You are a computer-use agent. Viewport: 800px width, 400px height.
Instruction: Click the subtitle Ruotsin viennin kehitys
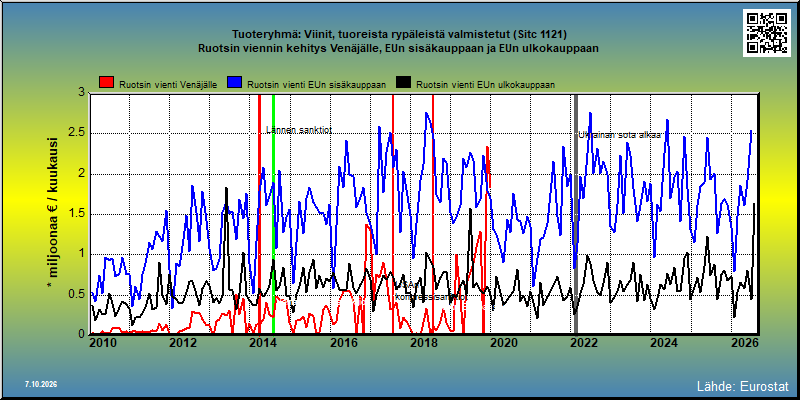tap(399, 49)
